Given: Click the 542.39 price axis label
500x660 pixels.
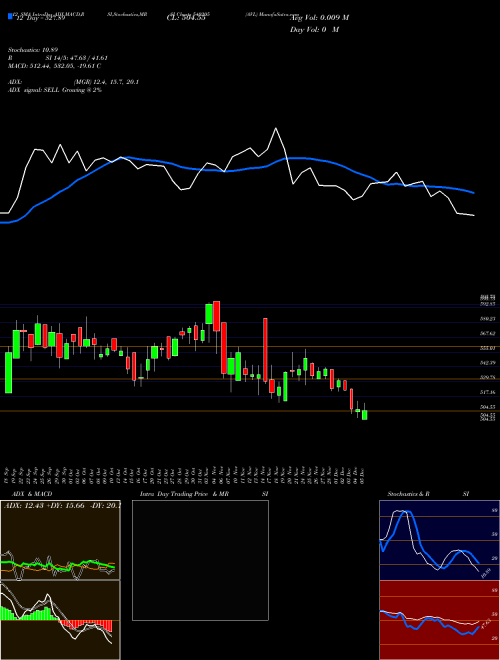Looking at the screenshot, I should (x=487, y=362).
